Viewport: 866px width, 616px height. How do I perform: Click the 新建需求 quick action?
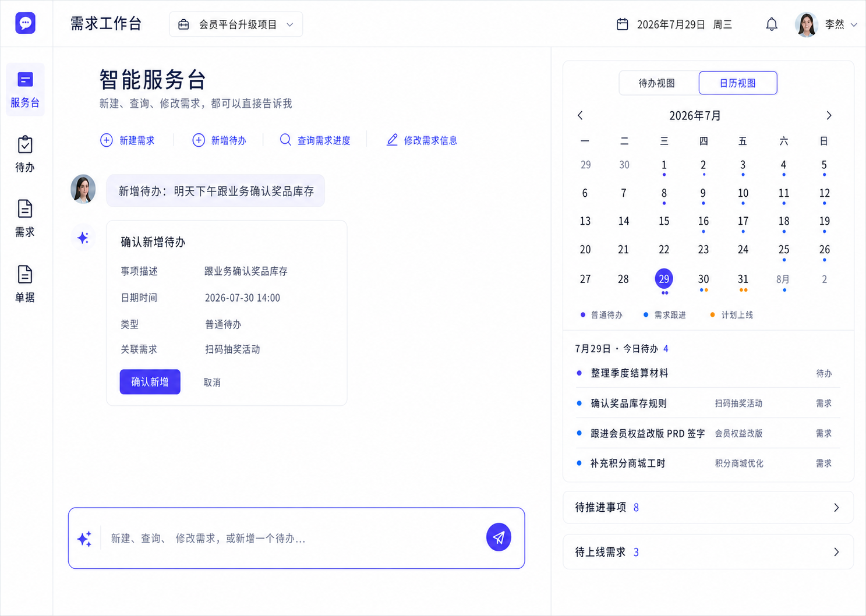(x=128, y=140)
